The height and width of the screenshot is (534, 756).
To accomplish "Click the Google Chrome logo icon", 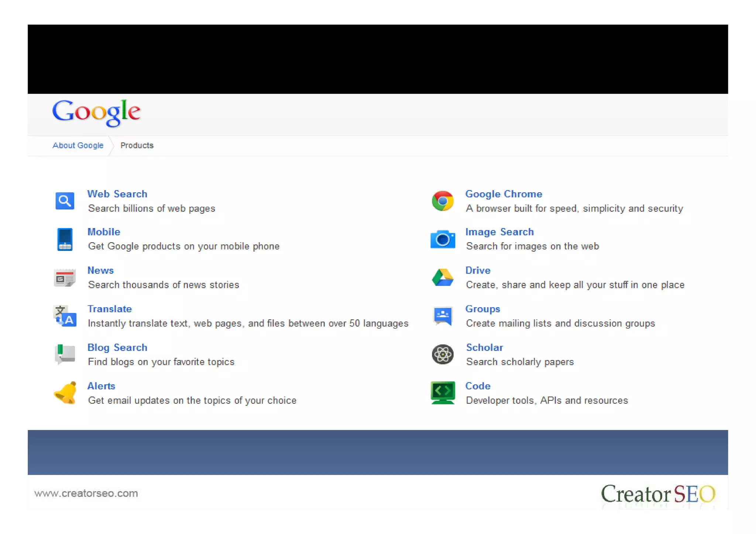I will (442, 201).
